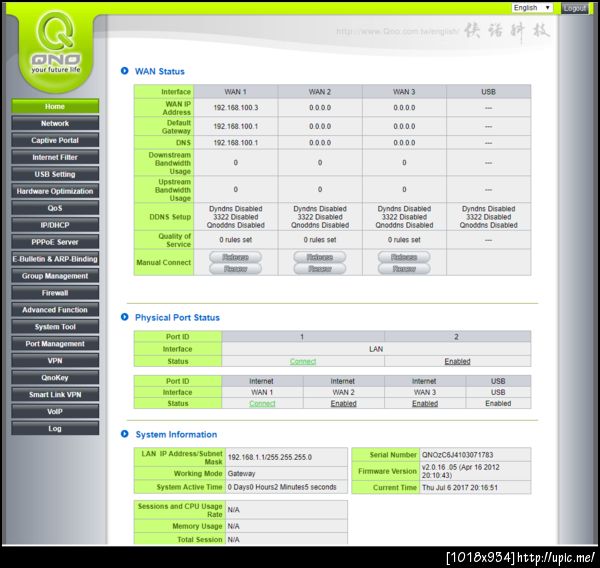Click Connect status link for LAN port 1
Viewport: 600px width, 568px height.
click(303, 361)
